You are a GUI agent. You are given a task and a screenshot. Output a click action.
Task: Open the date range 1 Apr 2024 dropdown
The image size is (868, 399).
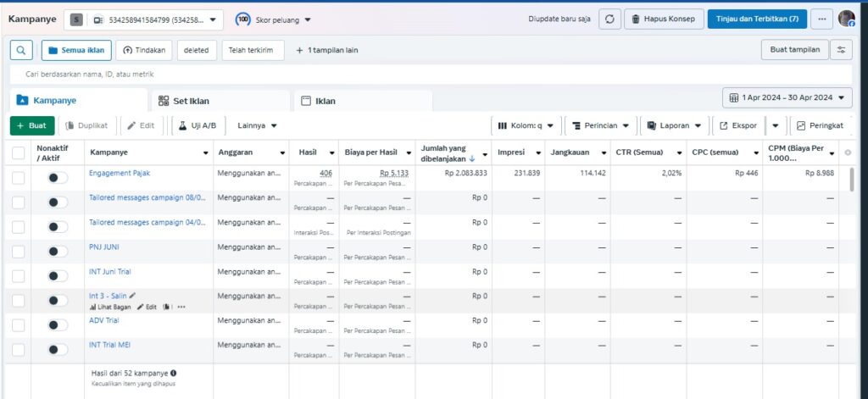pos(787,98)
